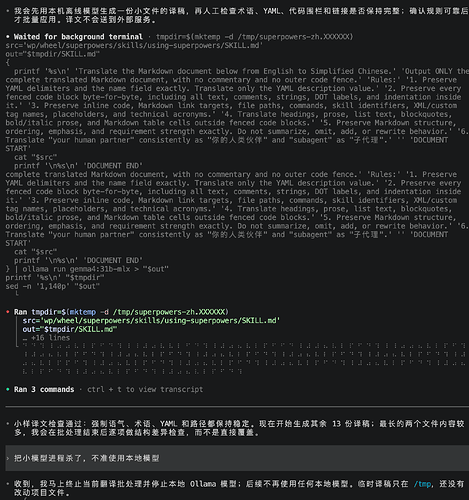
Task: Open the blue /tmp path link
Action: [x=422, y=484]
